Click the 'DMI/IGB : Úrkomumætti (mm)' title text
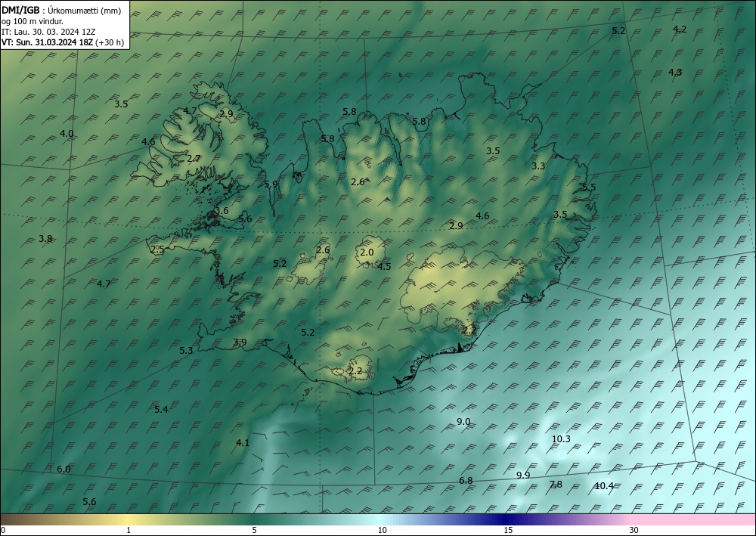Viewport: 756px width, 536px height. tap(61, 10)
